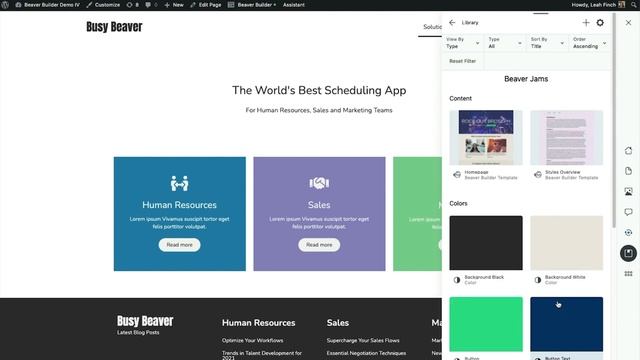Open the Type filter dropdown
Screen dimensions: 640x360
point(505,43)
